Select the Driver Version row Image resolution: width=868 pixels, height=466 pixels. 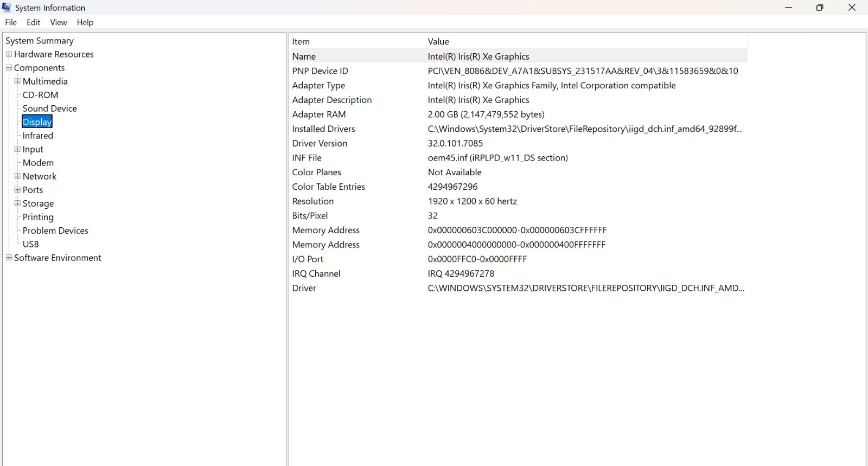tap(519, 143)
